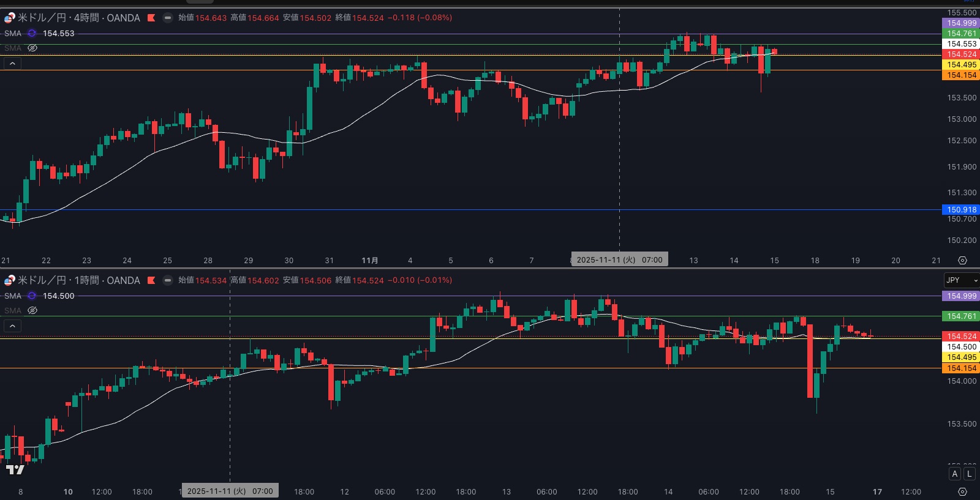Click the SMA indicator icon on the 4-hour chart
980x500 pixels.
pyautogui.click(x=32, y=34)
